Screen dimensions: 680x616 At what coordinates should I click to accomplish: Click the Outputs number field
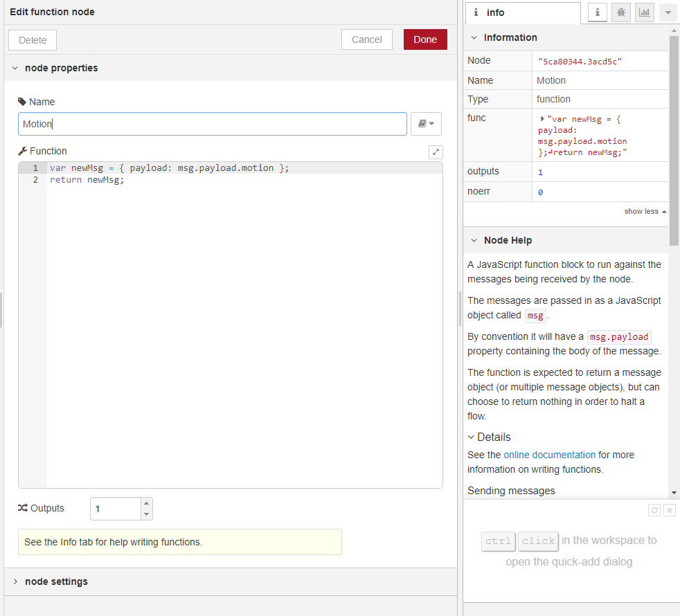[x=116, y=509]
